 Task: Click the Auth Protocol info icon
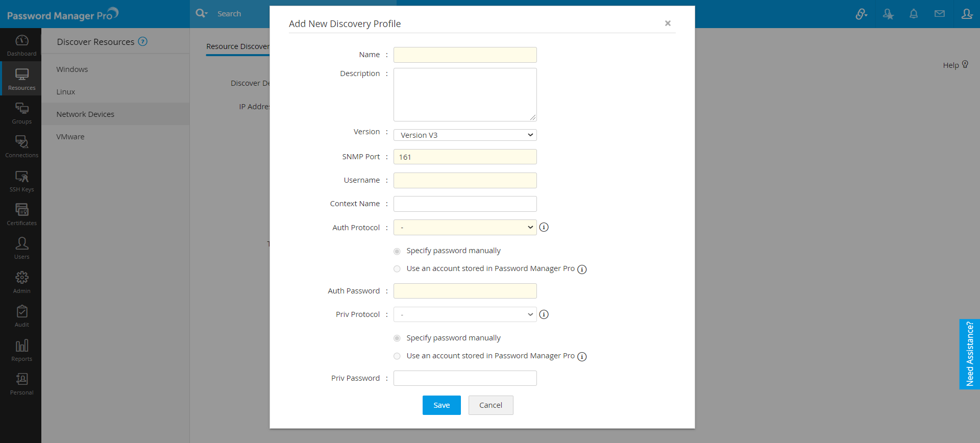pos(544,227)
